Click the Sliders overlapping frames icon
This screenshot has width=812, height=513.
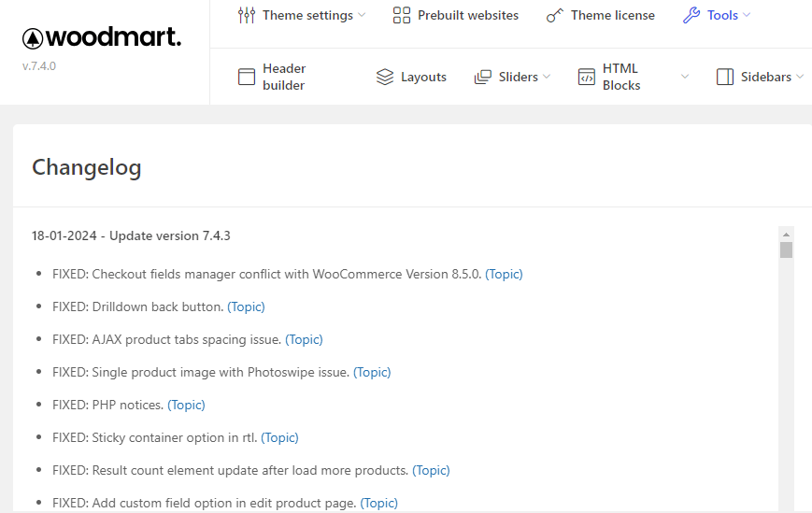[483, 77]
